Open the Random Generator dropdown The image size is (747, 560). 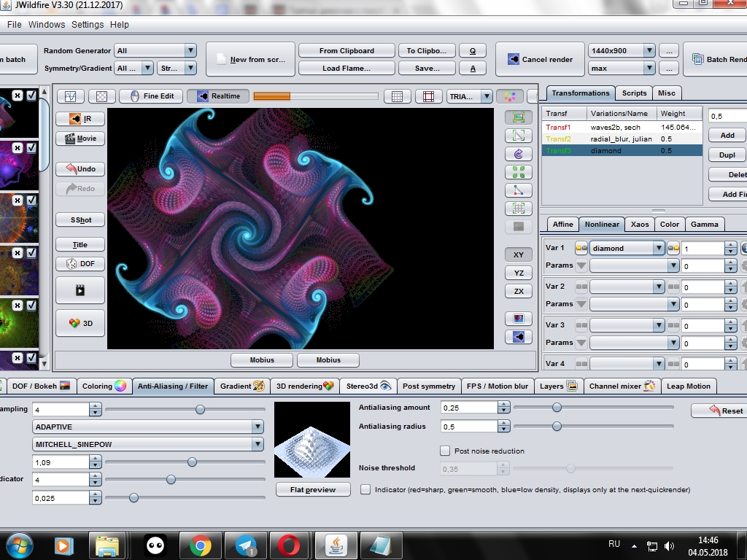155,50
